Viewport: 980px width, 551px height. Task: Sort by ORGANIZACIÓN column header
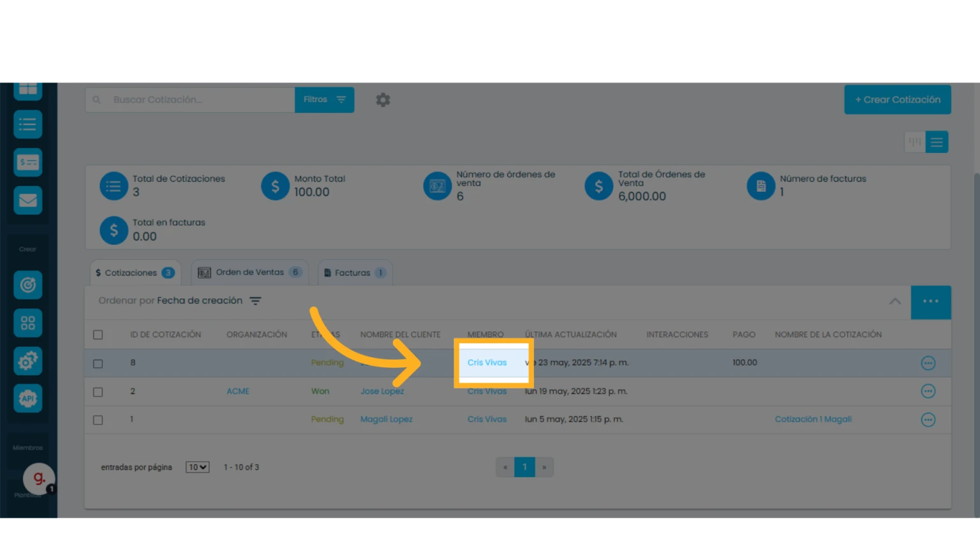pos(256,335)
